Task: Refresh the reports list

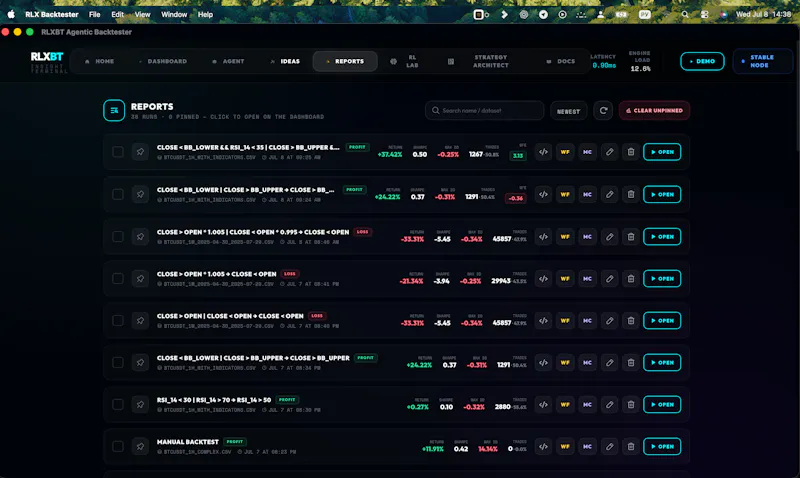Action: pyautogui.click(x=603, y=110)
